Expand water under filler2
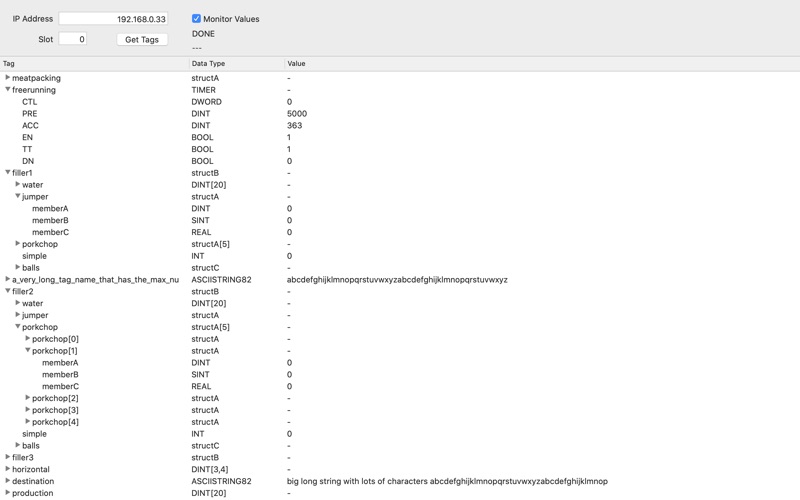Viewport: 800px width, 500px height. (x=18, y=303)
